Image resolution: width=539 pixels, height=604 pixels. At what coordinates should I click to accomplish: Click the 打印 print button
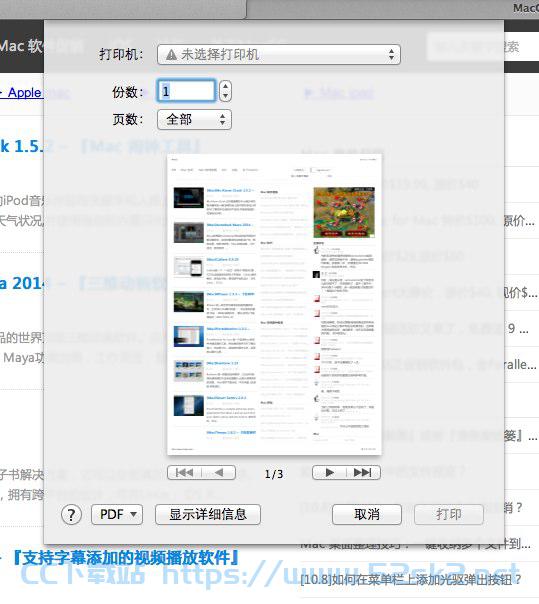click(x=449, y=515)
